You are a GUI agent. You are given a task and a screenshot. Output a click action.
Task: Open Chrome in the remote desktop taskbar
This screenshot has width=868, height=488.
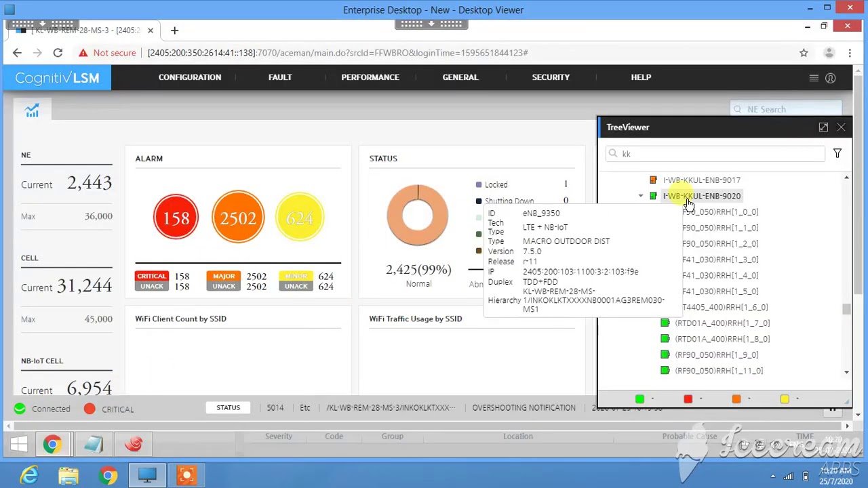[x=52, y=445]
